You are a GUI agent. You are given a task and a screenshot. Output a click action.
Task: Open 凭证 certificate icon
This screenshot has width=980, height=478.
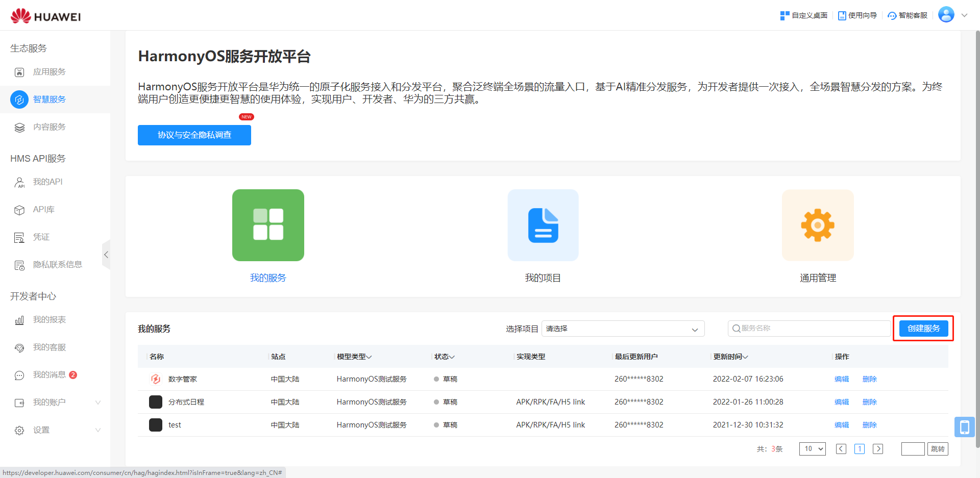coord(19,237)
